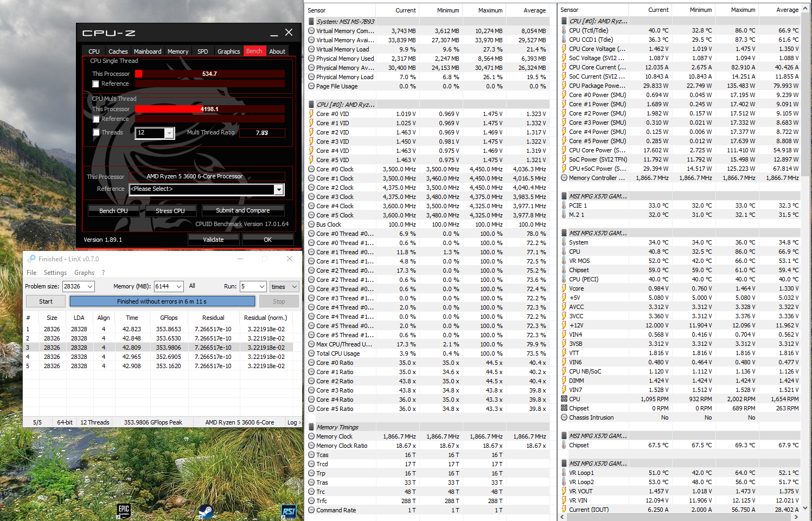This screenshot has height=521, width=812.
Task: Open the Threads count dropdown showing 12
Action: click(169, 133)
